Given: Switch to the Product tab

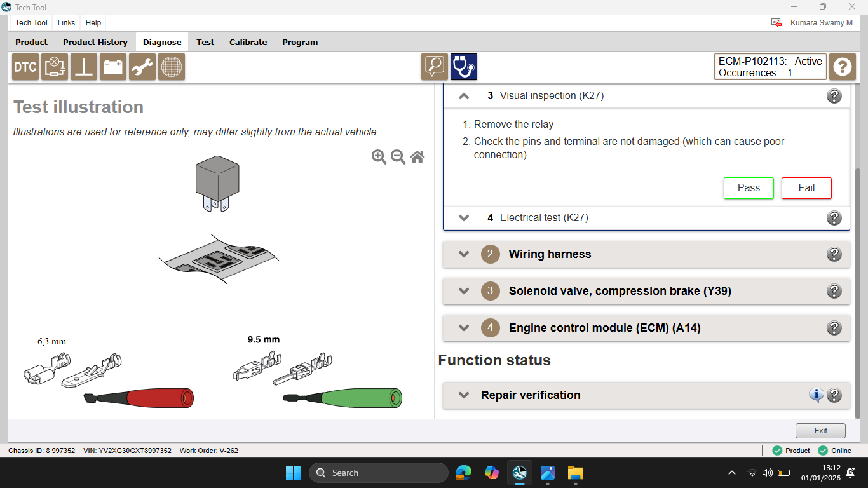Looking at the screenshot, I should coord(32,42).
